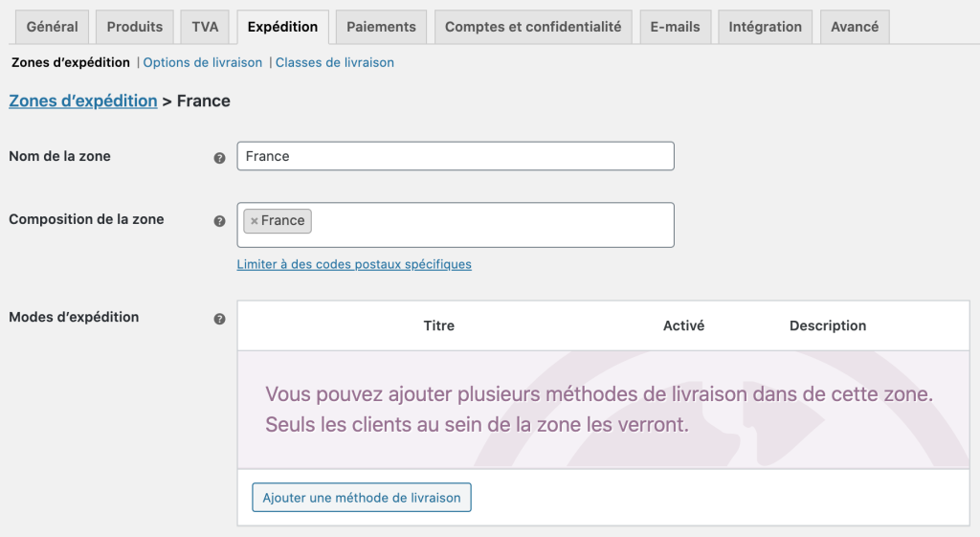Screen dimensions: 980x537
Task: Open Classes de livraison section
Action: pyautogui.click(x=334, y=62)
